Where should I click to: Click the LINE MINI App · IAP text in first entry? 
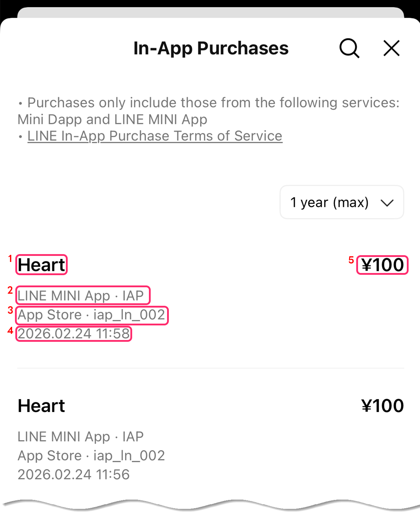coord(81,295)
